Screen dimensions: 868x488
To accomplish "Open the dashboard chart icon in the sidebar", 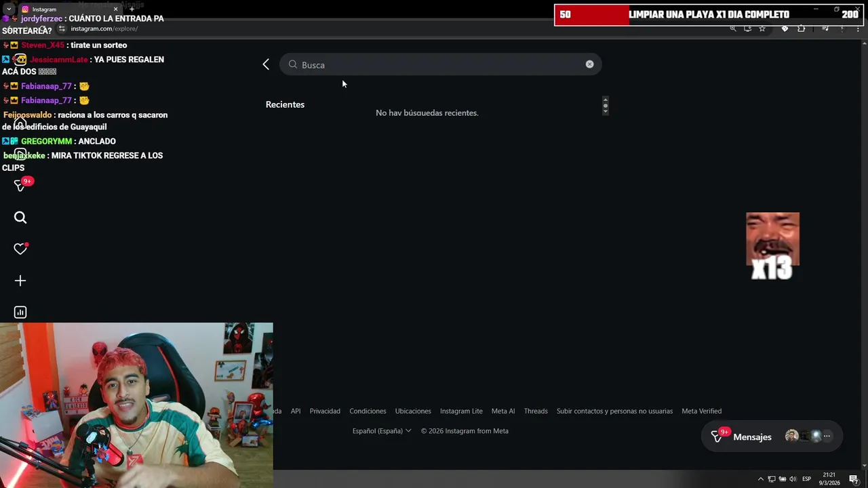I will click(20, 312).
